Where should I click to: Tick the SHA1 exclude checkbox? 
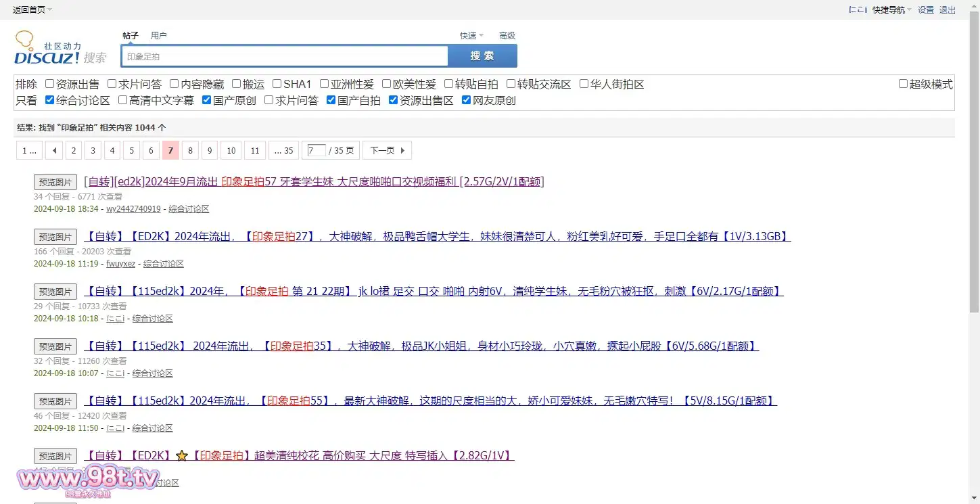(x=277, y=84)
